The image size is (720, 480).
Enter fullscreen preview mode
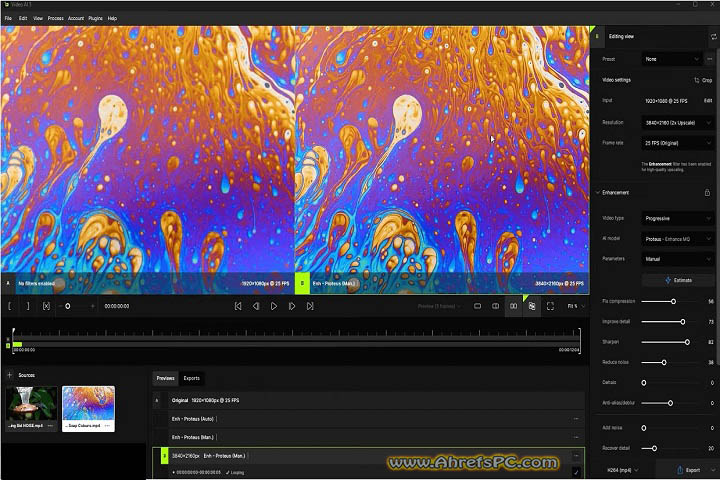tap(550, 306)
